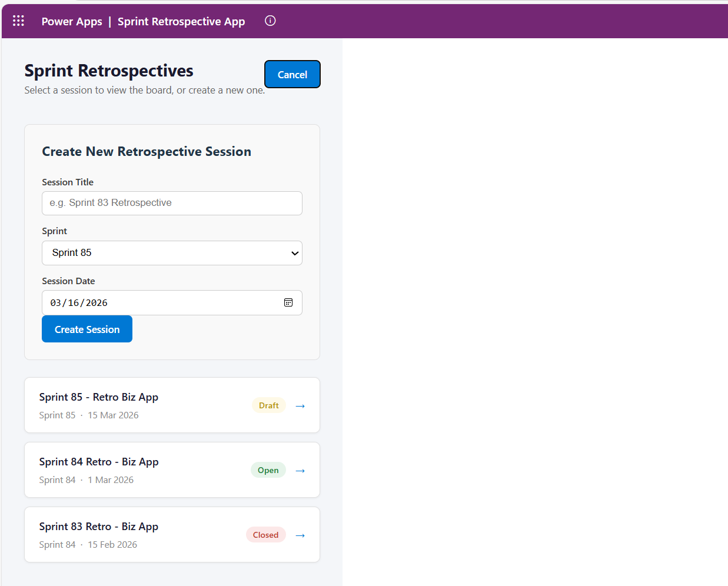Click the Closed status badge on Sprint 83
The image size is (728, 586).
pos(265,534)
